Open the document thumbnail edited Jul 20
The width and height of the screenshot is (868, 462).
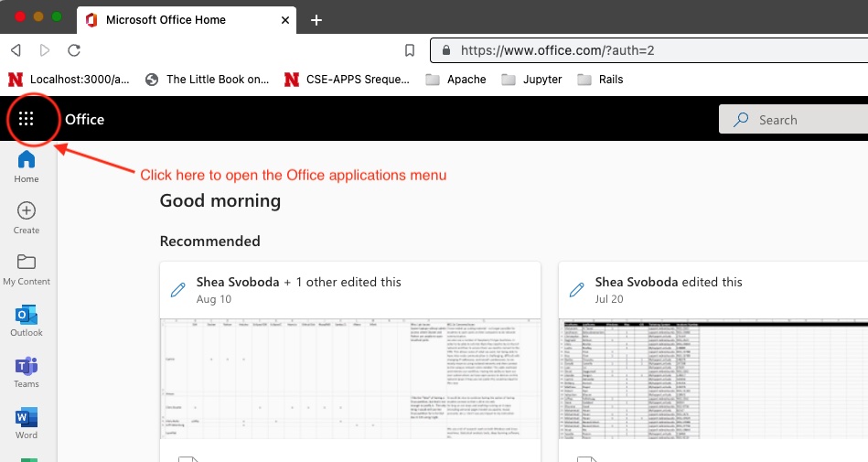coord(713,379)
